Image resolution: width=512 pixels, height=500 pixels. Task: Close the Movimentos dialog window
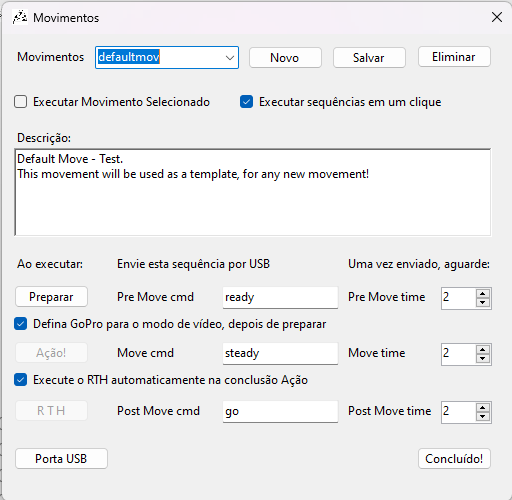click(x=497, y=17)
